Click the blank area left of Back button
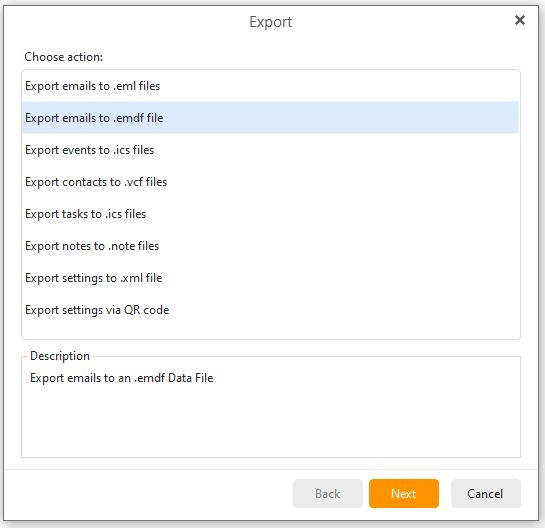 coord(149,494)
